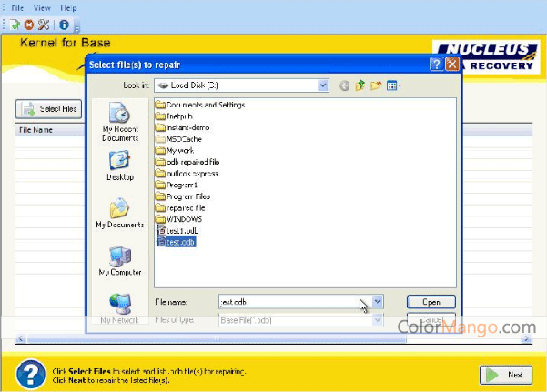Click the Next button
Screen dimensions: 547x392
(506, 375)
